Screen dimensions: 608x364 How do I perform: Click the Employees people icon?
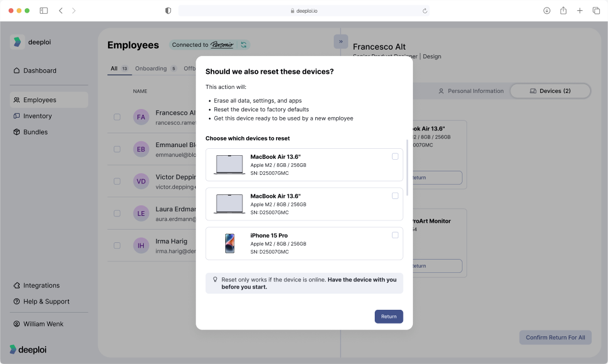coord(16,100)
